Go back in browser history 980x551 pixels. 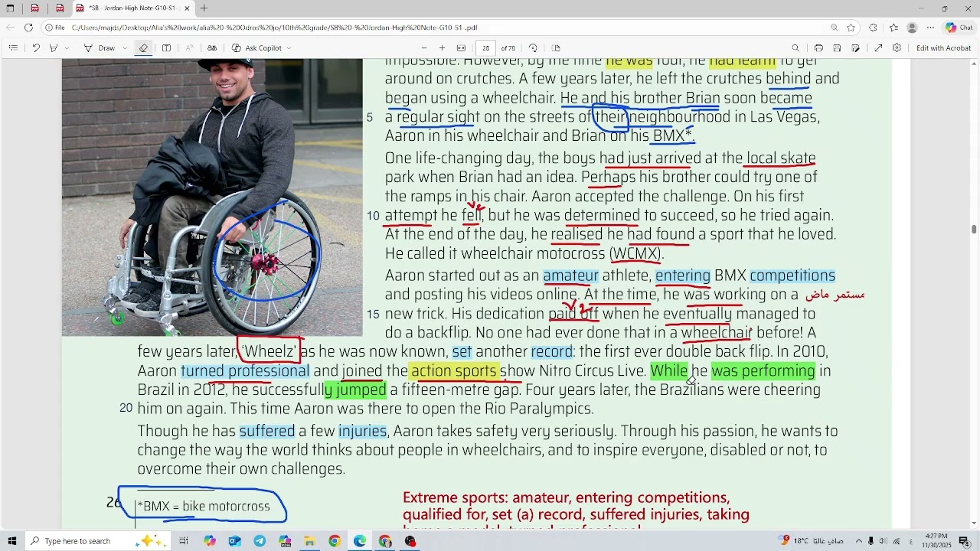click(10, 28)
